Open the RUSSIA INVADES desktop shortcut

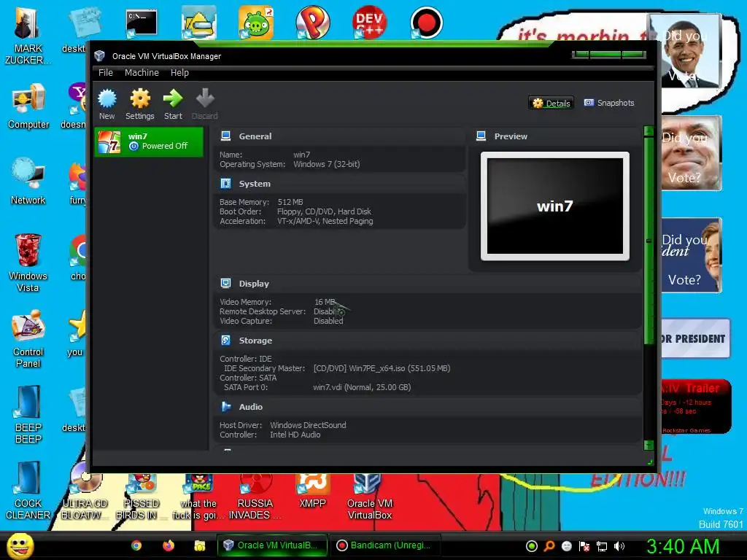click(x=255, y=496)
